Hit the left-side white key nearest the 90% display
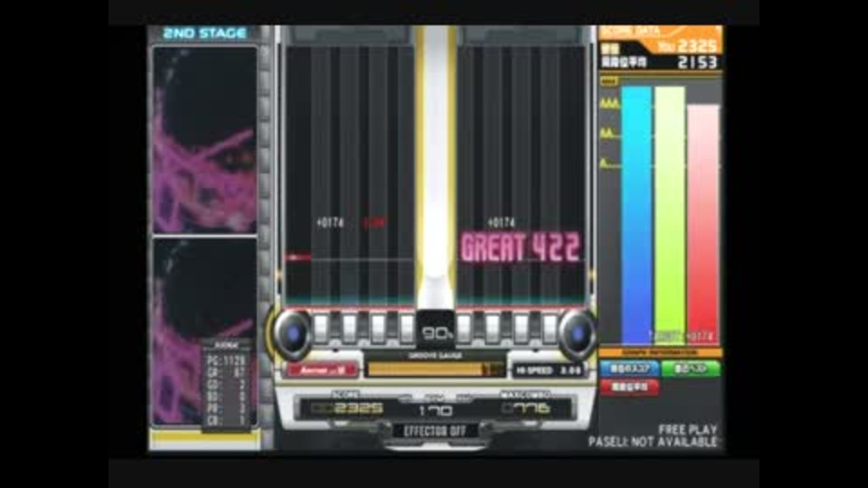This screenshot has height=488, width=868. (x=407, y=329)
